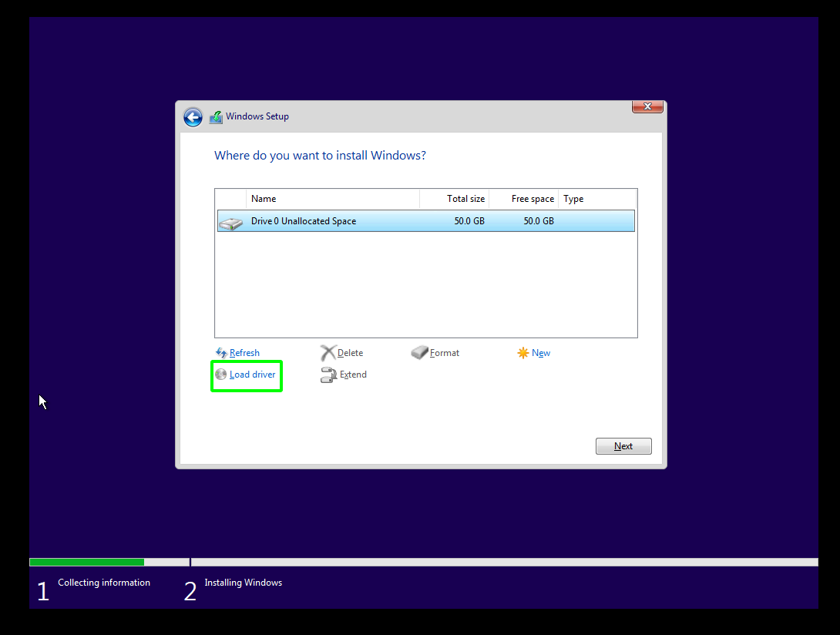Sort by Total size column header
Screen dimensions: 840x635
[x=454, y=199]
